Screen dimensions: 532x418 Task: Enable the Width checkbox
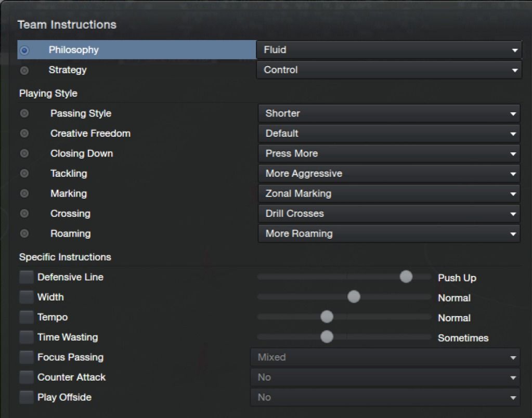(27, 297)
